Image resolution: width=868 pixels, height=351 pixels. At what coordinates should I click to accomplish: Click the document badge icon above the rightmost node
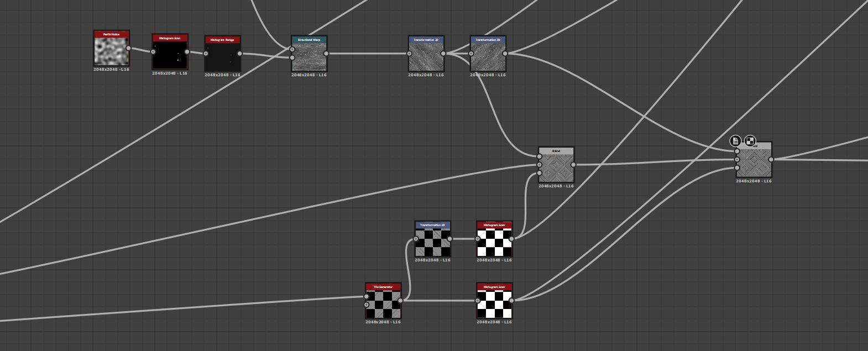pyautogui.click(x=735, y=141)
